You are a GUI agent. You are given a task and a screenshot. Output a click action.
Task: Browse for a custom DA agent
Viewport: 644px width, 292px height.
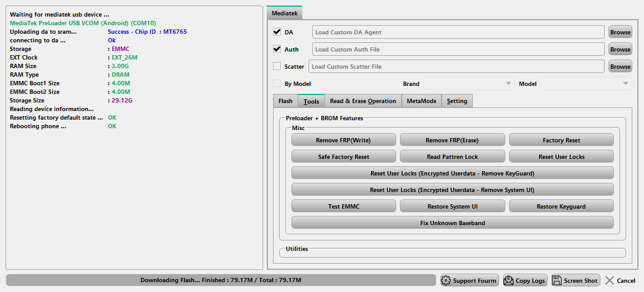[620, 32]
